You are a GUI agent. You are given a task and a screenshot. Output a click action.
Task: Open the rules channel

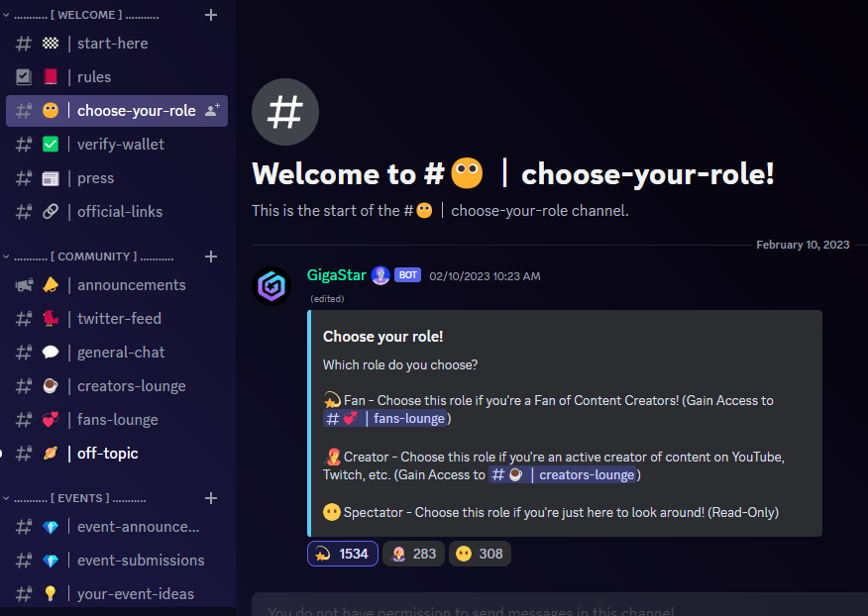tap(117, 77)
